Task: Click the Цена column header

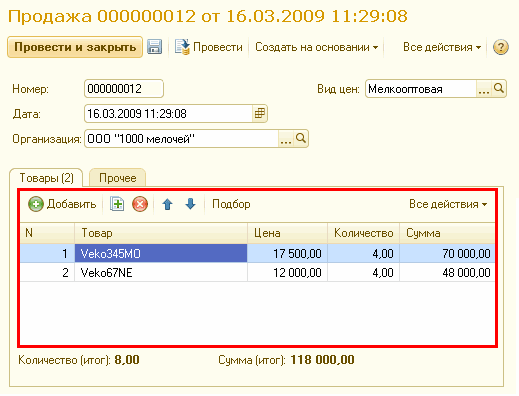Action: coord(287,233)
